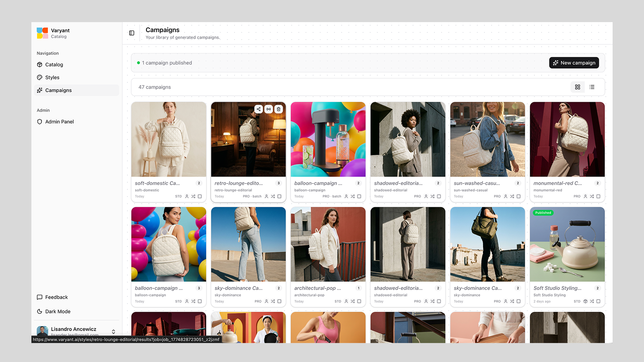
Task: Click cube icon on Soft Studio Styling card
Action: (585, 301)
